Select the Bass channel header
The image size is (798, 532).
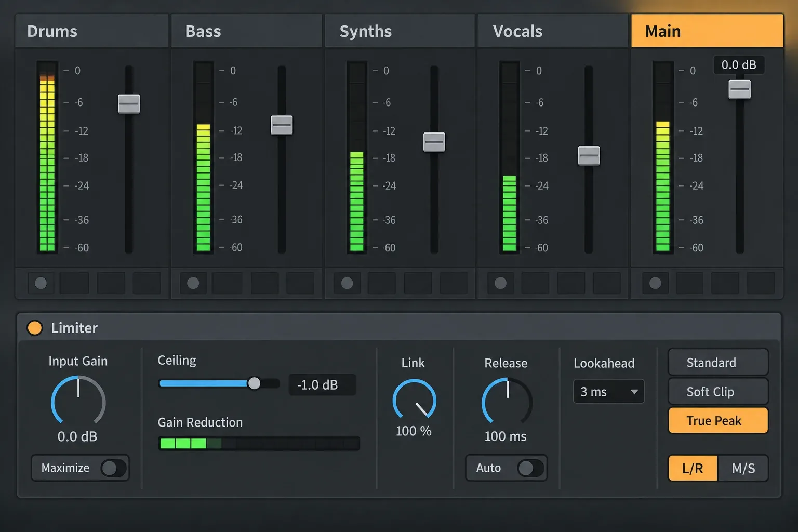[x=246, y=31]
